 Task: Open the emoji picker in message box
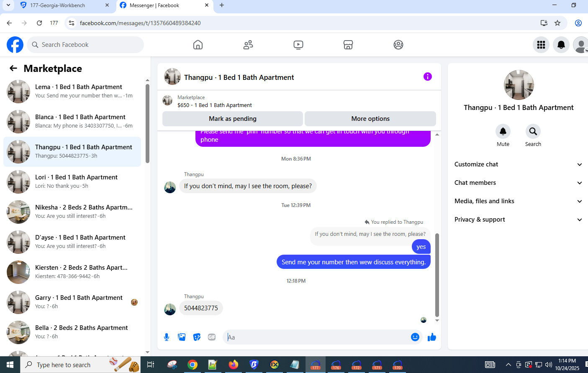click(x=415, y=337)
